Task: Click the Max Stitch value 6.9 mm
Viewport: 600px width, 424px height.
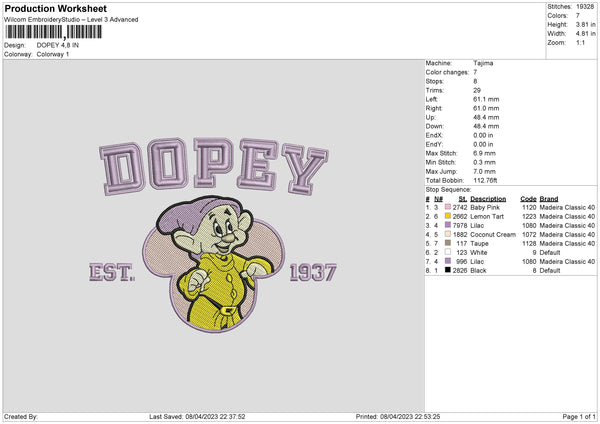Action: [x=484, y=153]
